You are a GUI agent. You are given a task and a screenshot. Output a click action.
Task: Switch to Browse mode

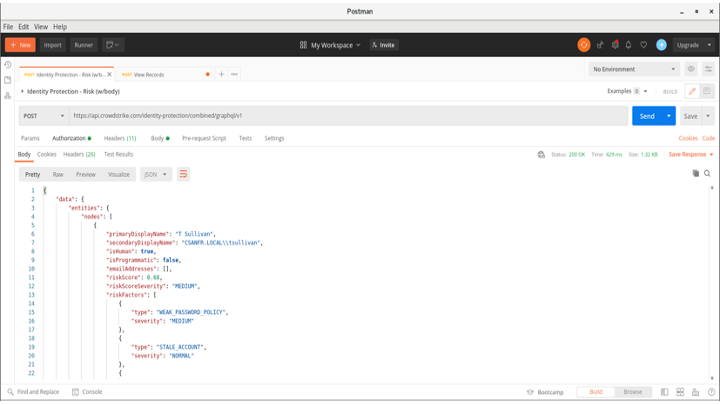(633, 392)
